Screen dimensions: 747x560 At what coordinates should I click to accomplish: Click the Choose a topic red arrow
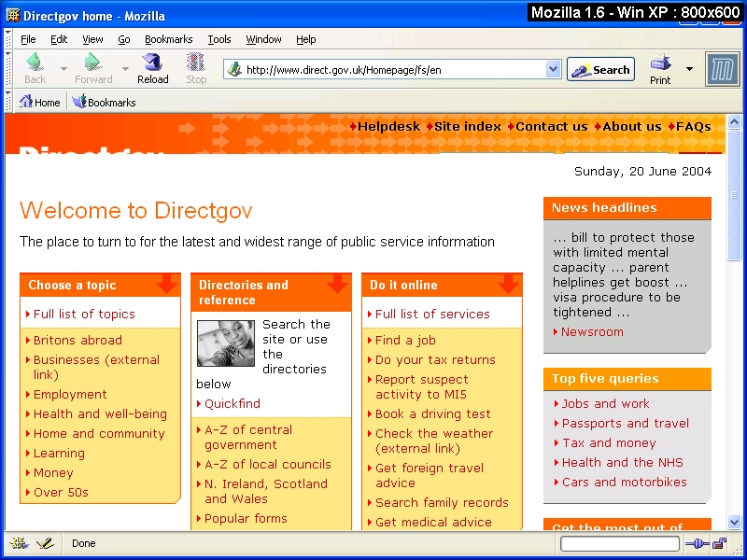[167, 284]
